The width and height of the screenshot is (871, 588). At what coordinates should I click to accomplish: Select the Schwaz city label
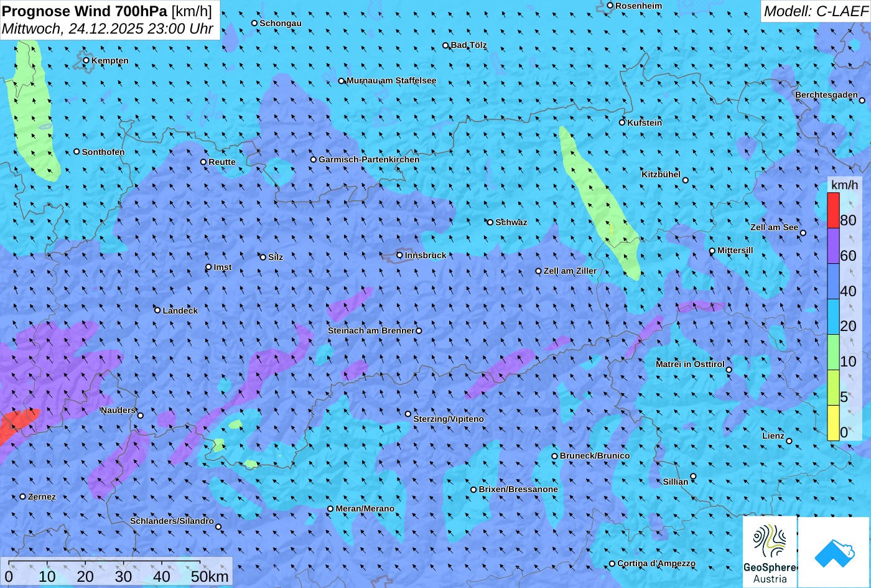pyautogui.click(x=511, y=222)
